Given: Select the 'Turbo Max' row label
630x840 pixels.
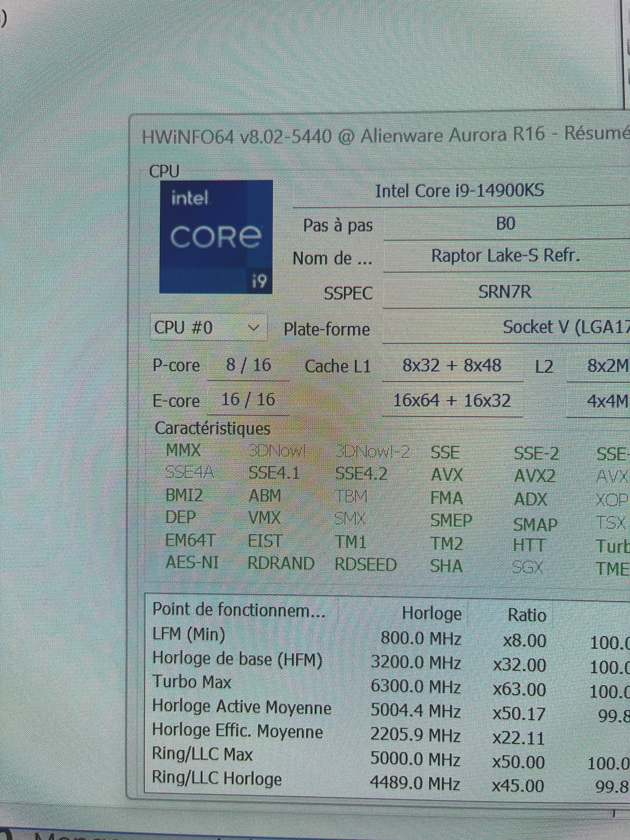Looking at the screenshot, I should [192, 682].
